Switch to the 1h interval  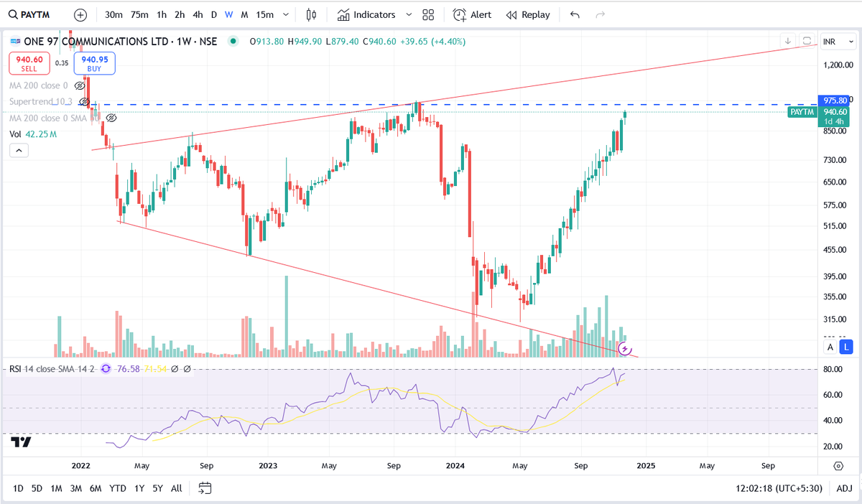[162, 14]
